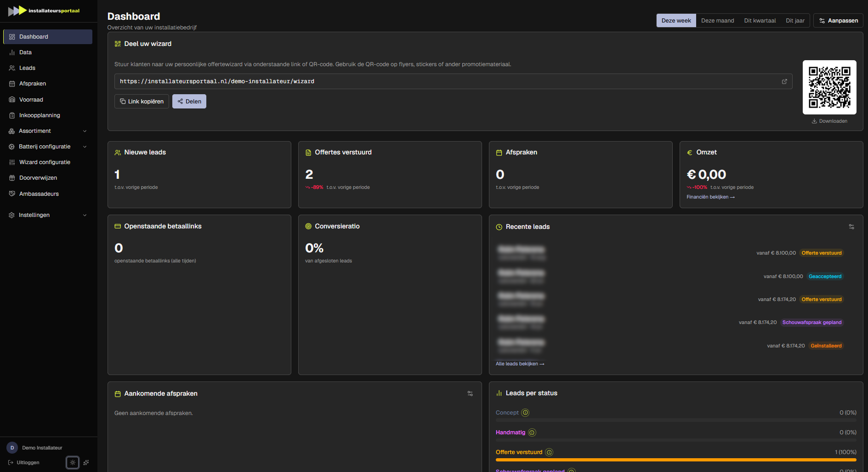Screen dimensions: 868x472
Task: Click the Nieuwe leads card title
Action: [145, 152]
